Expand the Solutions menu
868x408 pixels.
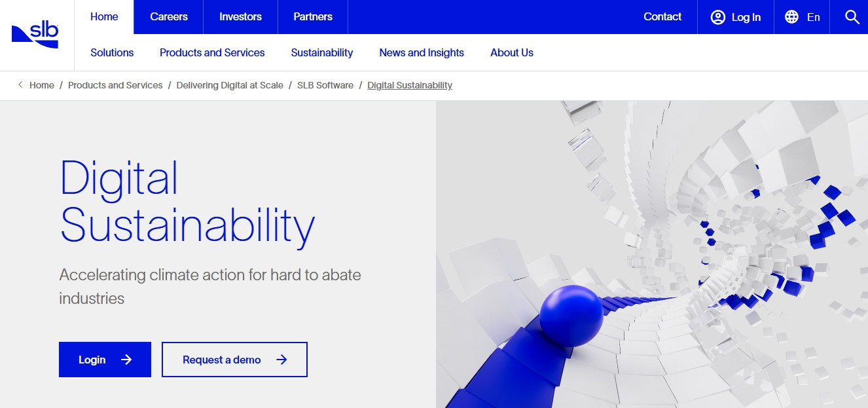112,52
